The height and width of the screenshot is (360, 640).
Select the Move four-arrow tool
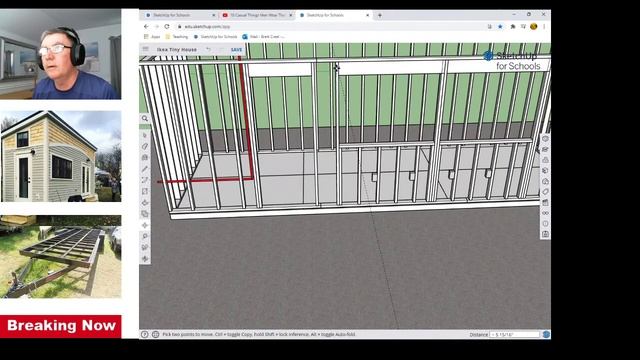point(145,225)
